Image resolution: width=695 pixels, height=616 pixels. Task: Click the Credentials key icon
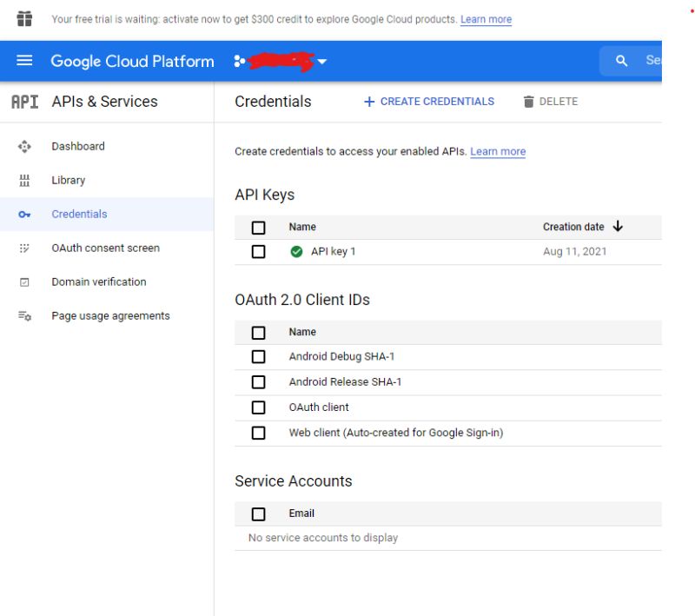pyautogui.click(x=24, y=215)
